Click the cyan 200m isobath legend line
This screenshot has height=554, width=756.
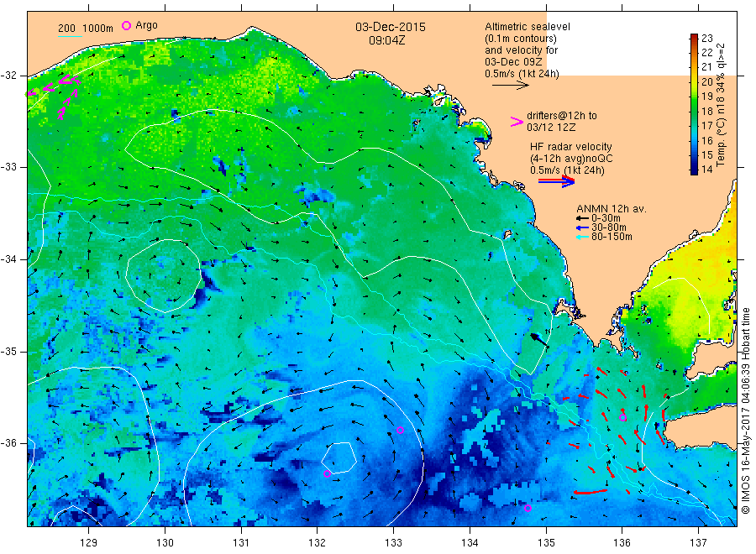click(x=70, y=35)
